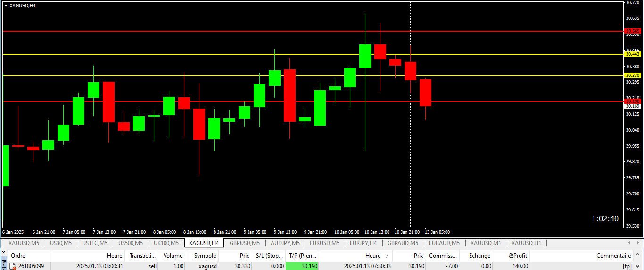Select the yellow 30.330 price label

point(632,76)
